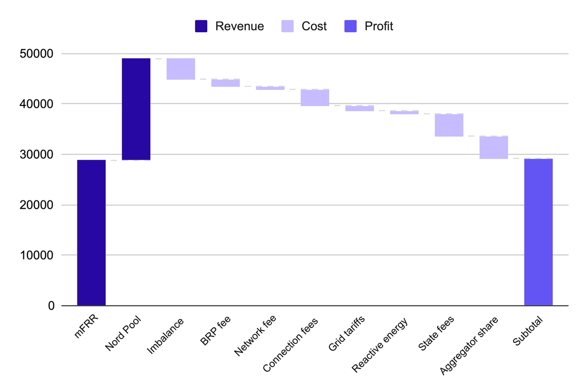
Task: Click the Grid tariffs axis label
Action: [347, 334]
